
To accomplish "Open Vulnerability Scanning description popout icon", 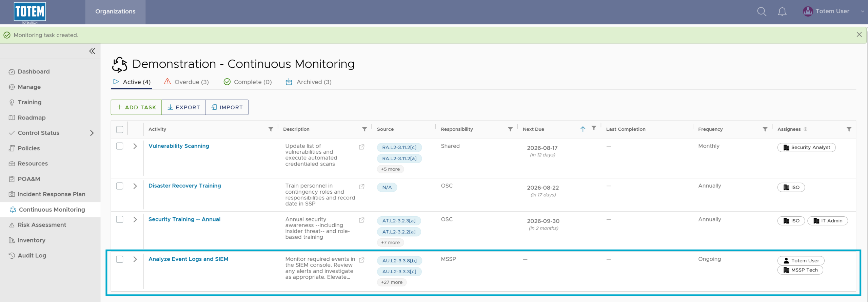I will [362, 147].
